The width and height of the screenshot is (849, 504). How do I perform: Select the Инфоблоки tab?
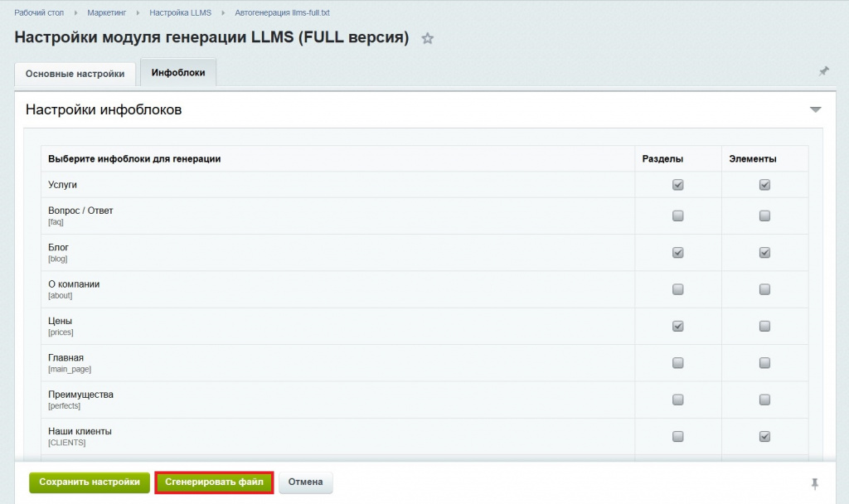tap(179, 72)
